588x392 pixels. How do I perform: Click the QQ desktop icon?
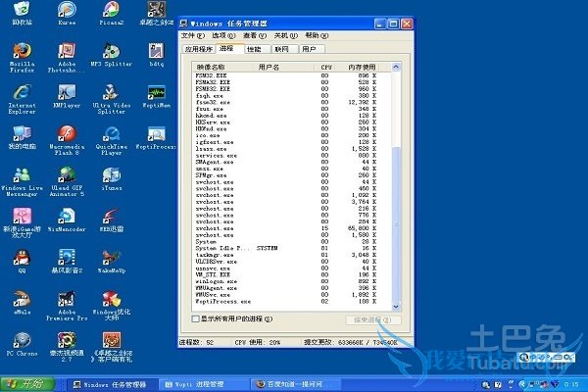[x=22, y=258]
